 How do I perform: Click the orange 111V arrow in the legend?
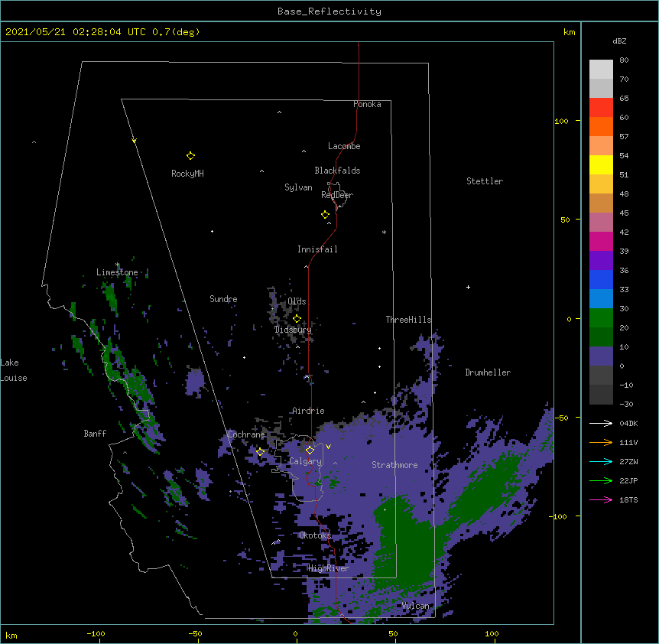tap(601, 442)
